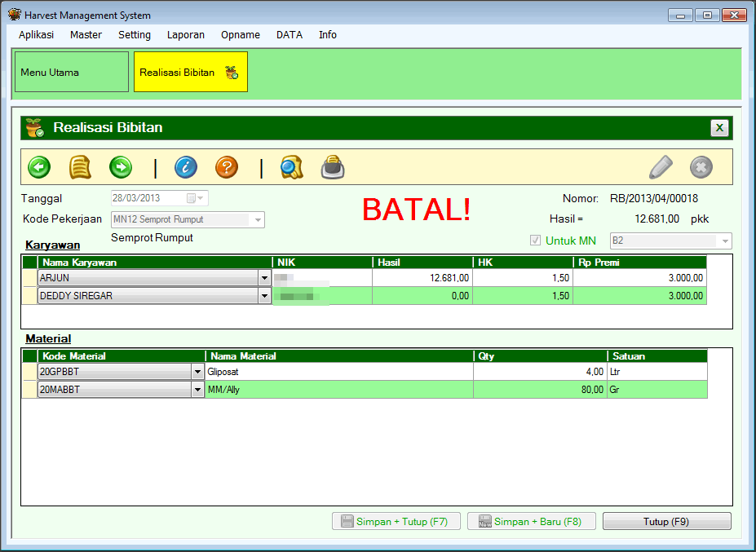This screenshot has height=552, width=756.
Task: Switch to the Menu Utama tab
Action: 72,73
